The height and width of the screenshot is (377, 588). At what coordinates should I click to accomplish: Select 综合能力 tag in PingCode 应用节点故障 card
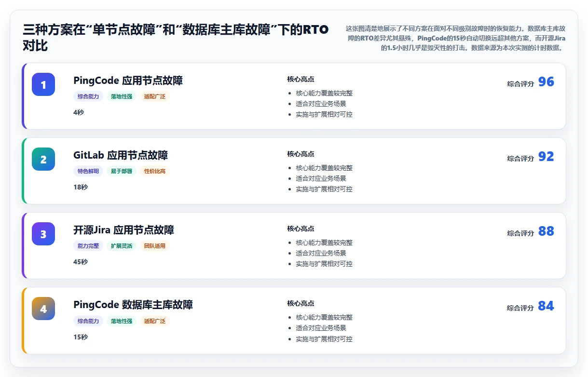[88, 96]
